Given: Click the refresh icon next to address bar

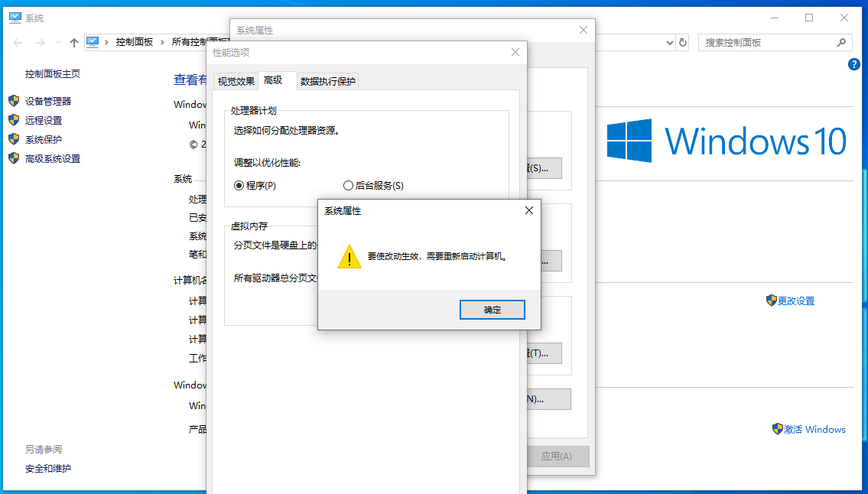Looking at the screenshot, I should click(x=683, y=43).
